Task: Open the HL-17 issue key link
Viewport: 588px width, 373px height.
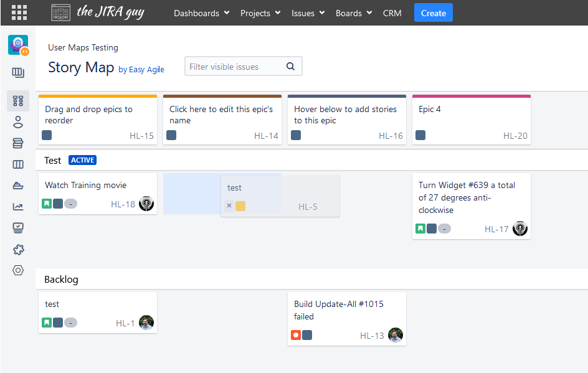Action: 496,229
